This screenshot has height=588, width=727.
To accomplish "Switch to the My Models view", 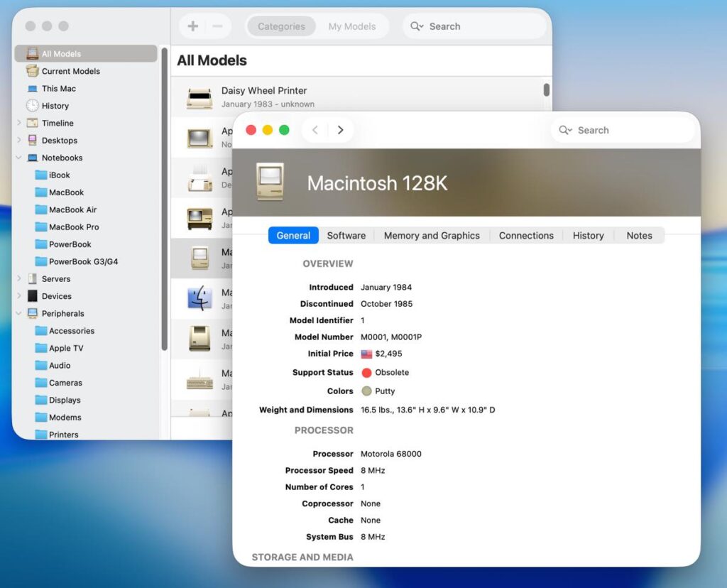I will click(351, 26).
